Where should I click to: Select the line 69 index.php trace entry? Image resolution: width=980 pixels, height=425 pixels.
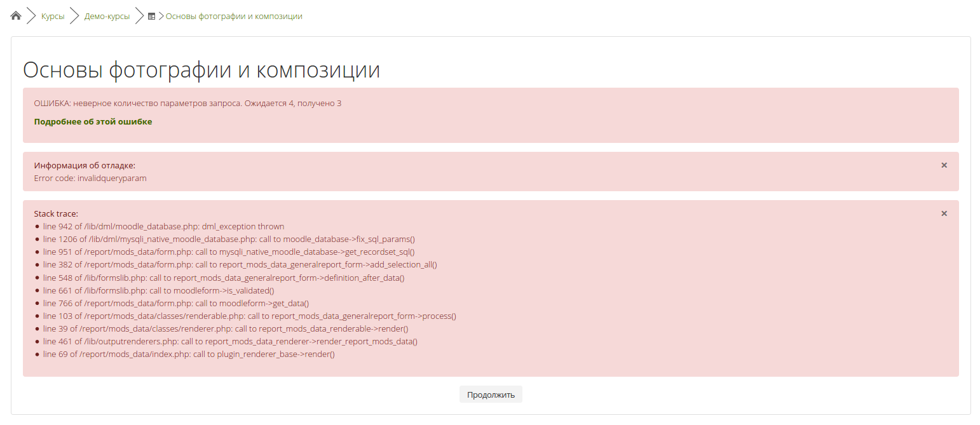pyautogui.click(x=189, y=354)
